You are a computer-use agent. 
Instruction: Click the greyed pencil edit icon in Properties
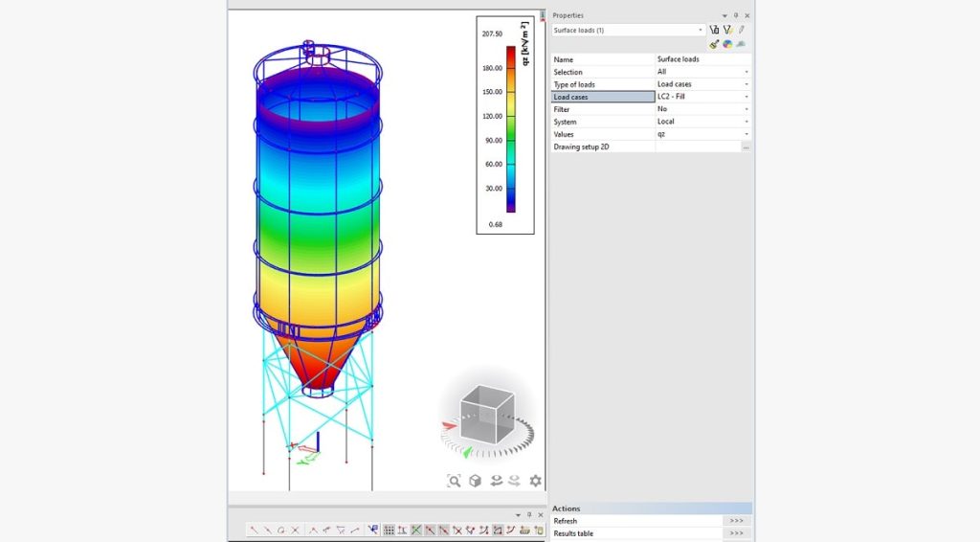(x=742, y=30)
